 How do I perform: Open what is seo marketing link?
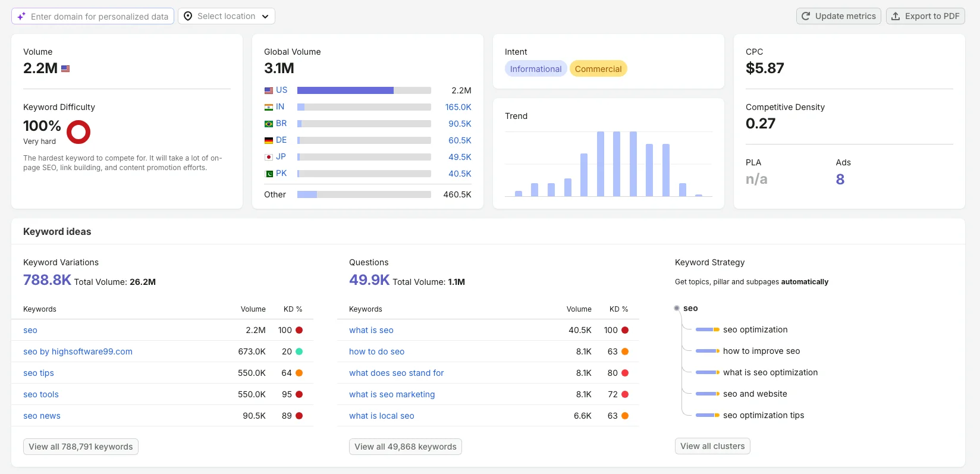coord(392,394)
